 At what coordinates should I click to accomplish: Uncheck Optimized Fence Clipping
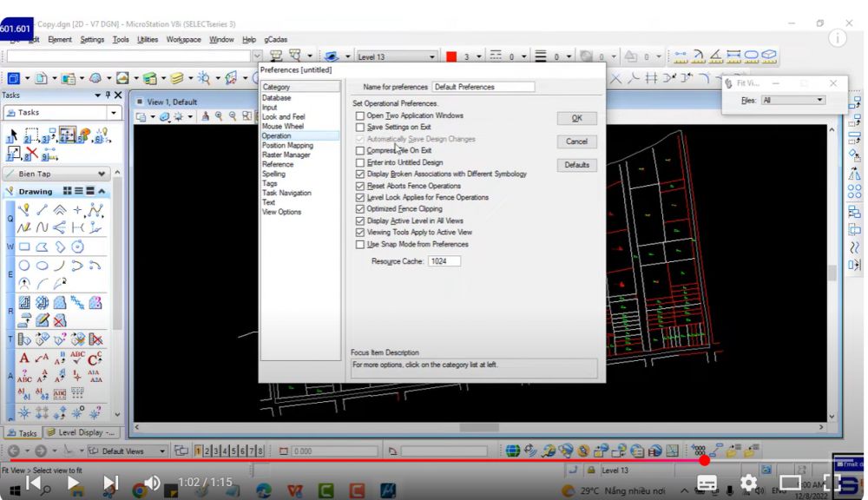pos(360,209)
